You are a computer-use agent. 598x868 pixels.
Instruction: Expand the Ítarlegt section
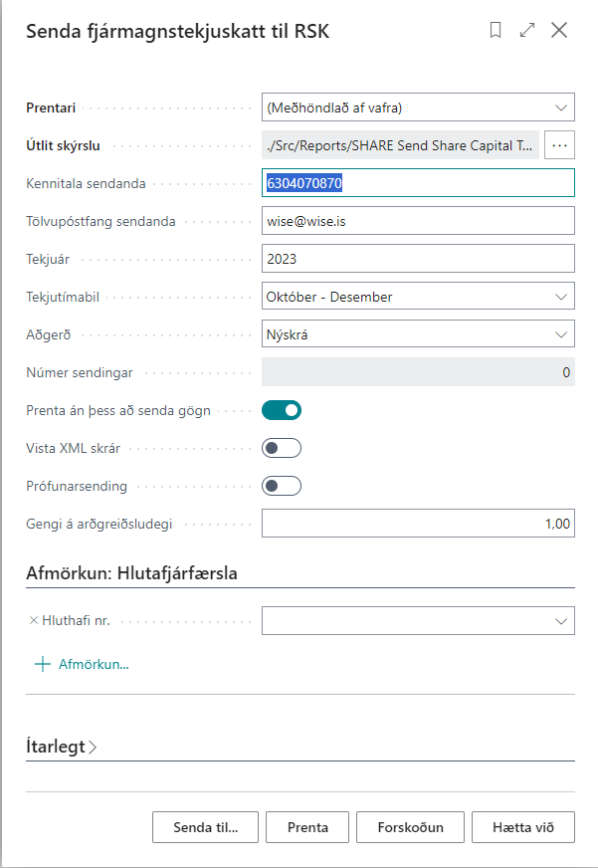(x=62, y=747)
